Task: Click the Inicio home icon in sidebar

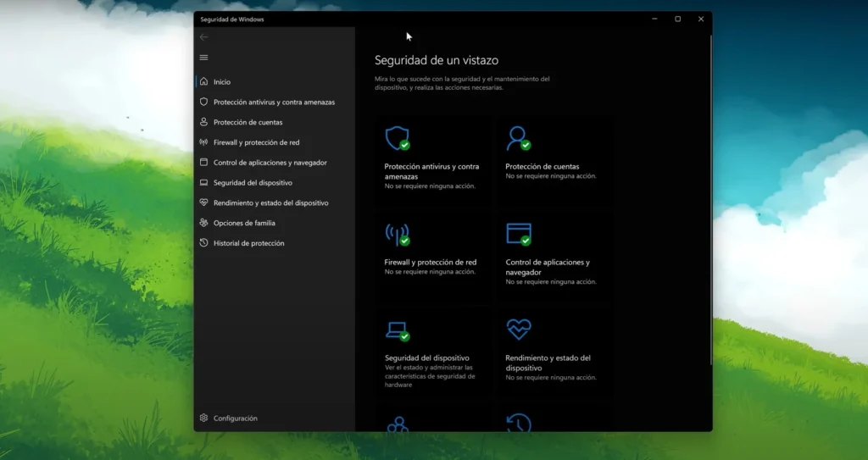Action: (x=203, y=81)
